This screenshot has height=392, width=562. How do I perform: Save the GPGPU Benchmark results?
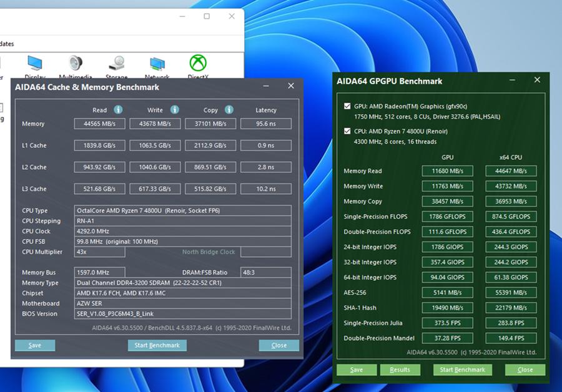point(356,370)
